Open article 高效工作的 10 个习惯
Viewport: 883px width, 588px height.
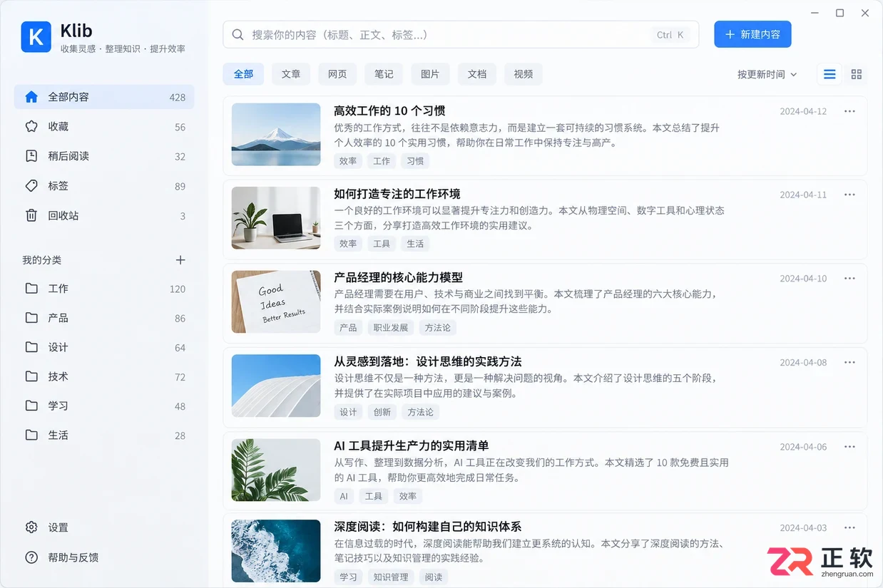tap(389, 110)
